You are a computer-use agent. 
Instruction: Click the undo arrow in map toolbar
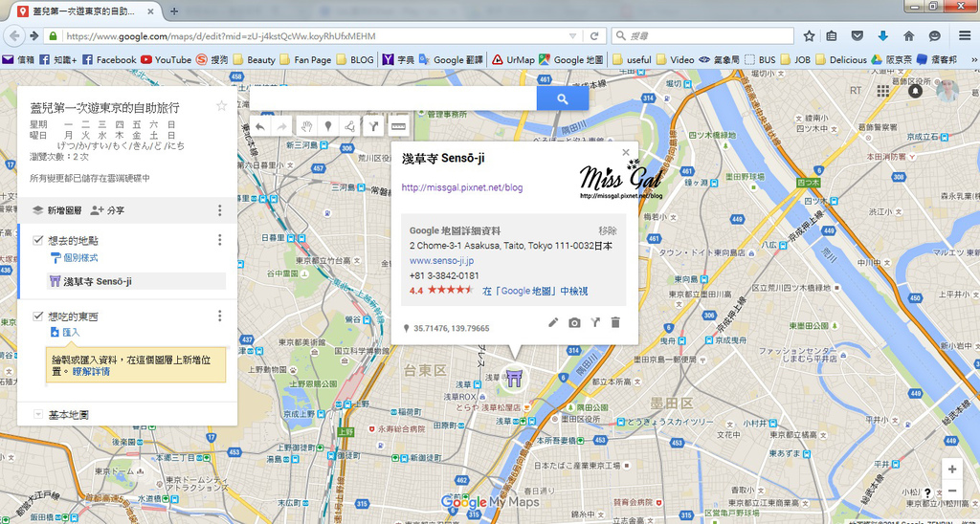[260, 127]
